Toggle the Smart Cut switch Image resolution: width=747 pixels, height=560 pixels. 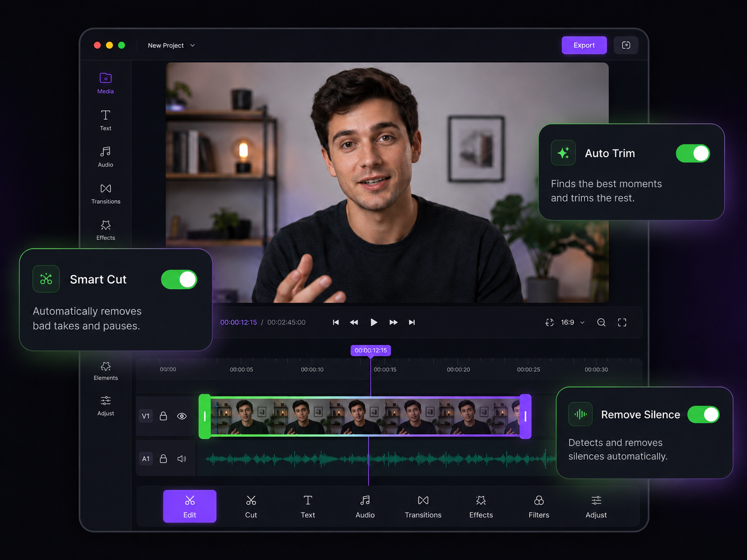pyautogui.click(x=179, y=279)
